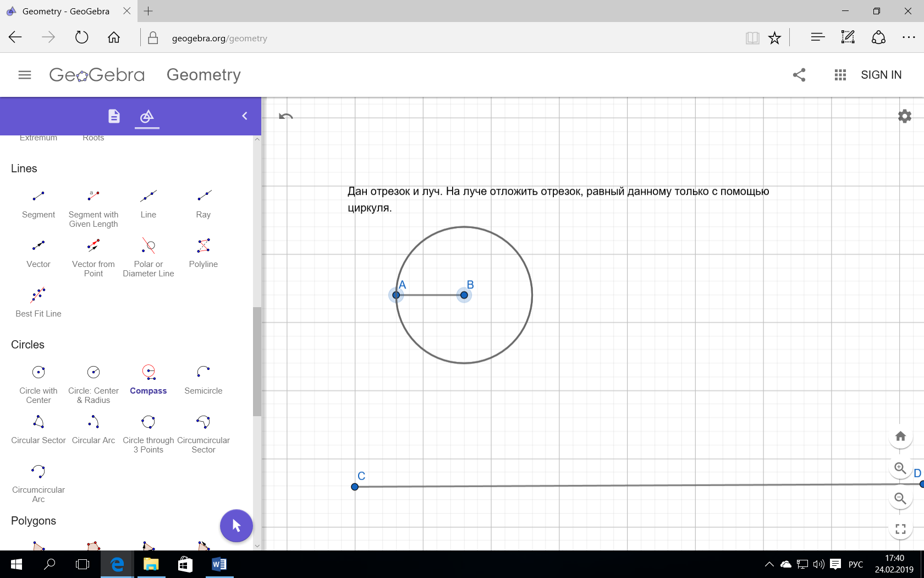Undo the last construction step
Screen dimensions: 924x578
[x=286, y=116]
